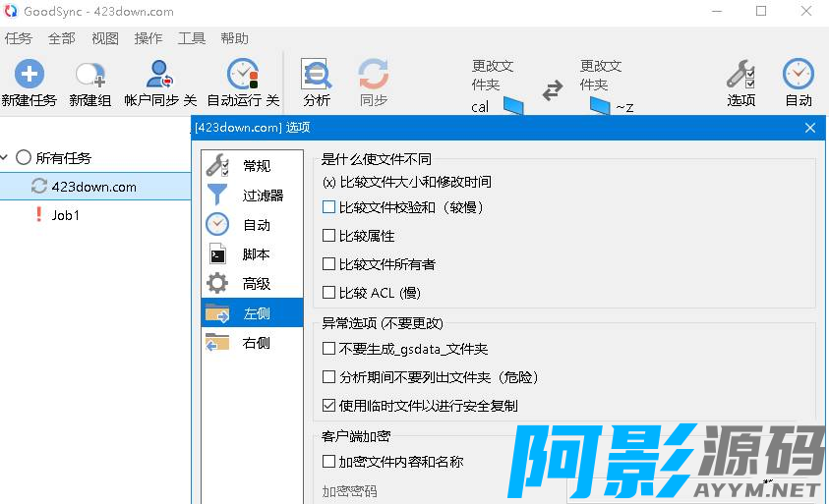Viewport: 829px width, 504px height.
Task: Click the Sync (同步) arrows icon
Action: coord(374,74)
